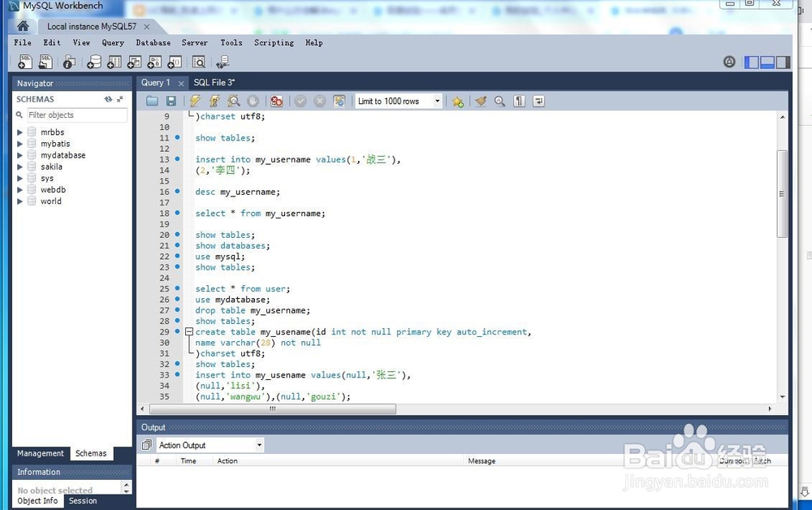
Task: Expand the sys schema
Action: pyautogui.click(x=19, y=178)
